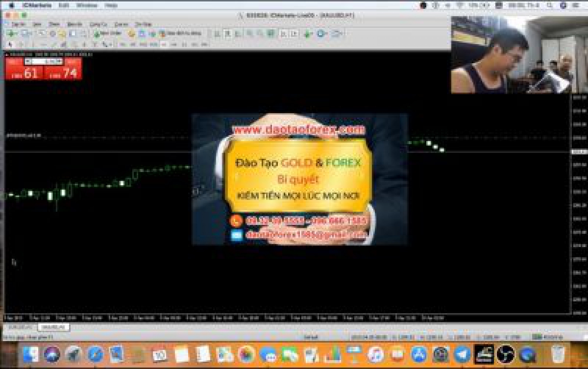The image size is (588, 369).
Task: Click the red SELL button showing 61
Action: (24, 72)
